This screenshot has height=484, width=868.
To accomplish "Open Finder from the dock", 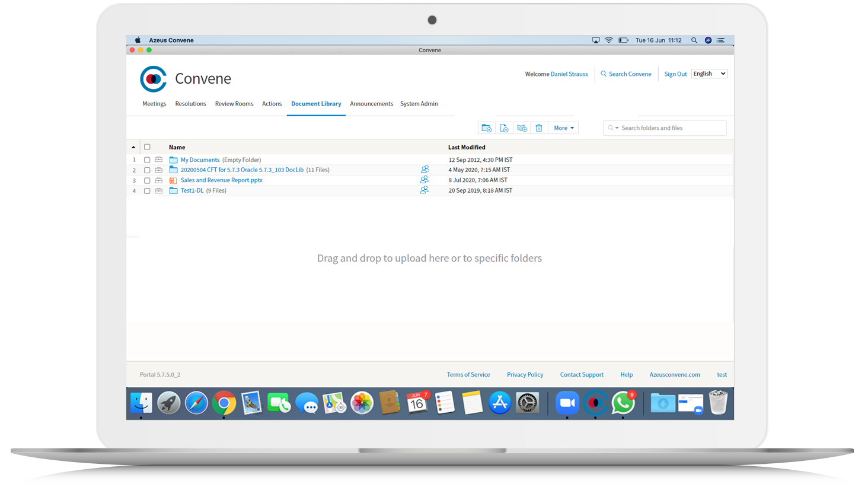I will (x=141, y=403).
